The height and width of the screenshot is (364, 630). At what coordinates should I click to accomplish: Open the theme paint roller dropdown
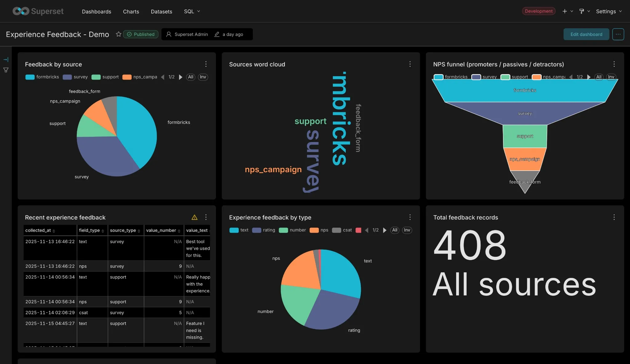(x=584, y=11)
